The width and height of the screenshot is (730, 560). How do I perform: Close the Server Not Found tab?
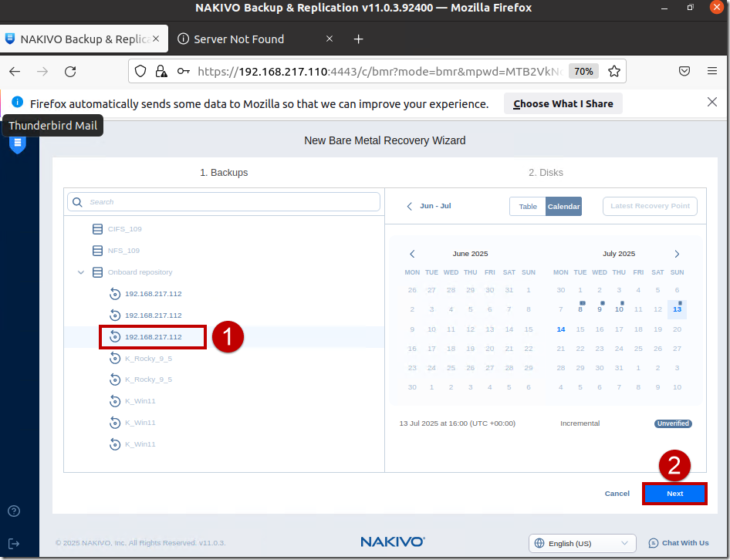(330, 39)
